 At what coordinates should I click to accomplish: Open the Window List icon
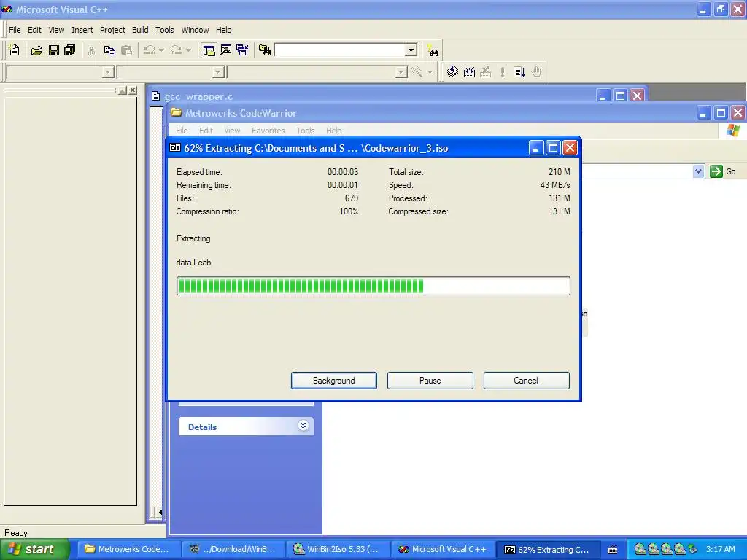coord(242,50)
